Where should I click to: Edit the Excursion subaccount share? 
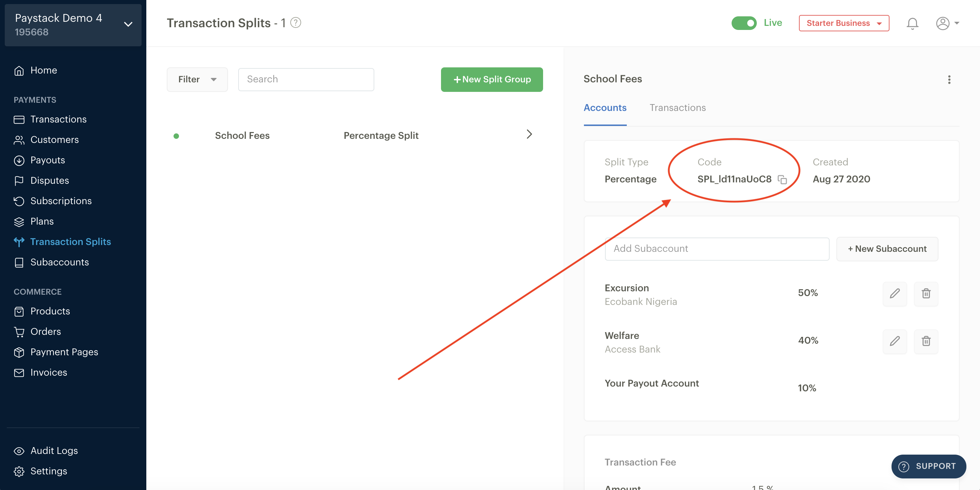(895, 294)
